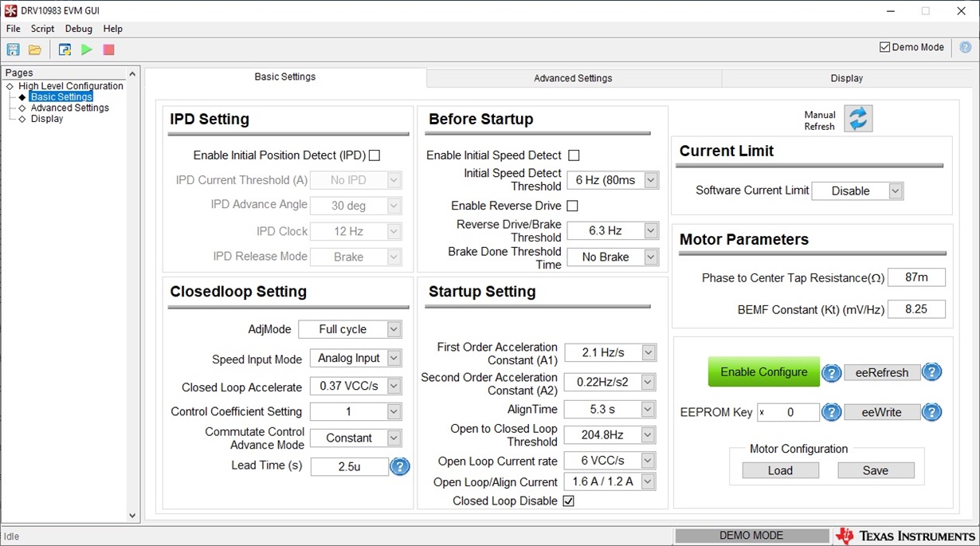Screen dimensions: 980x546
Task: Click the Idle status text
Action: (x=12, y=536)
